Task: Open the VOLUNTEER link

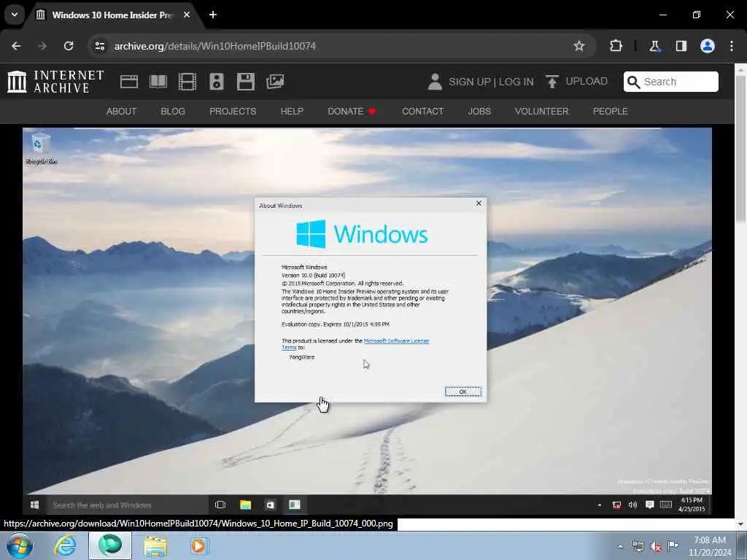Action: (542, 111)
